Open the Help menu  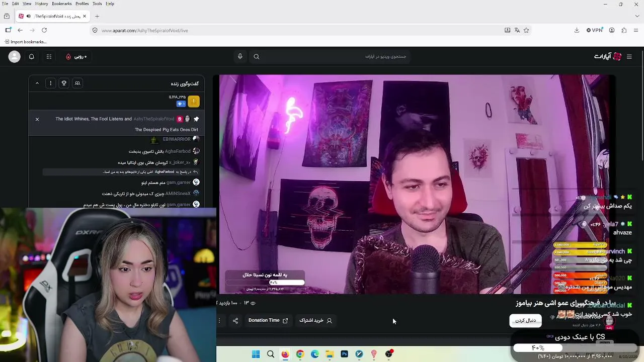tap(110, 4)
